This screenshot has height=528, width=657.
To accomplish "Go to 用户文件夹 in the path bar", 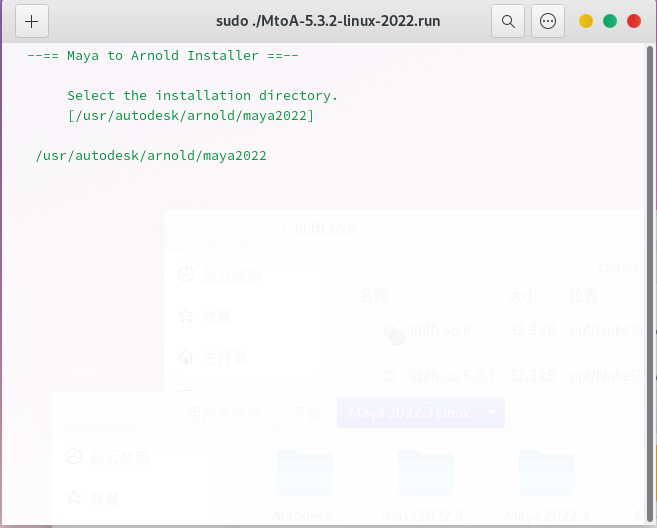I will pos(224,412).
